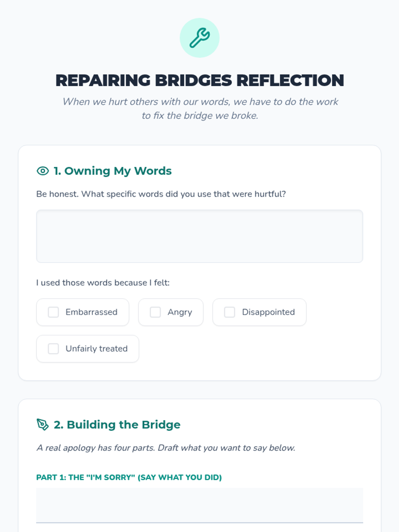
Task: Select the Unfairly treated checkbox
Action: [x=53, y=349]
